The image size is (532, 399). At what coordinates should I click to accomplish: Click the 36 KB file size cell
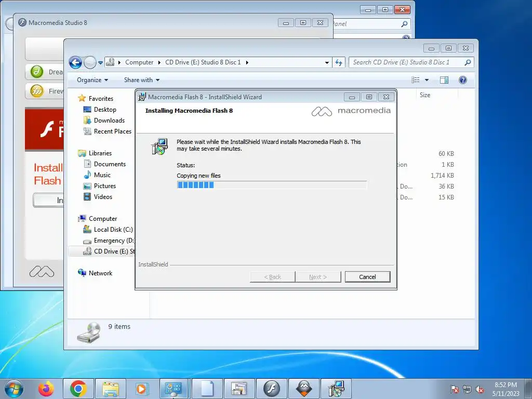[x=446, y=187]
